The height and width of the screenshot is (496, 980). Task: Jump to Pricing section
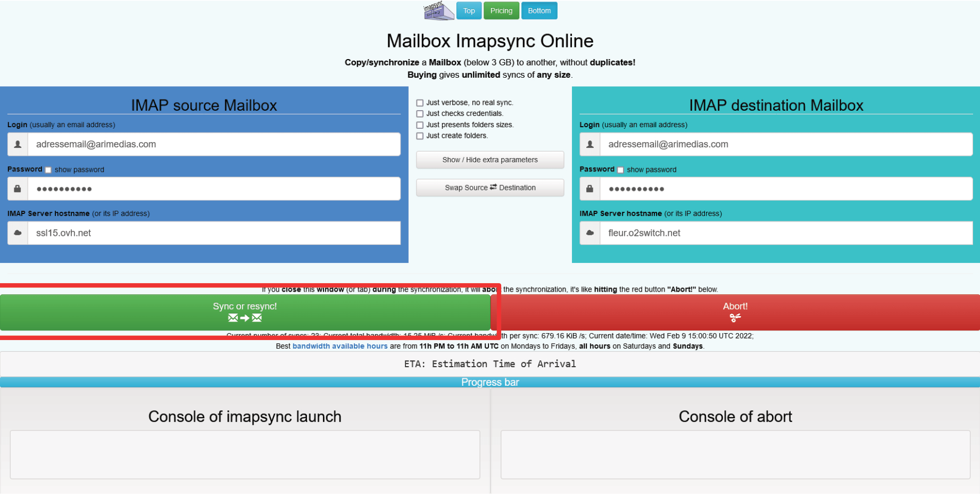pyautogui.click(x=501, y=11)
